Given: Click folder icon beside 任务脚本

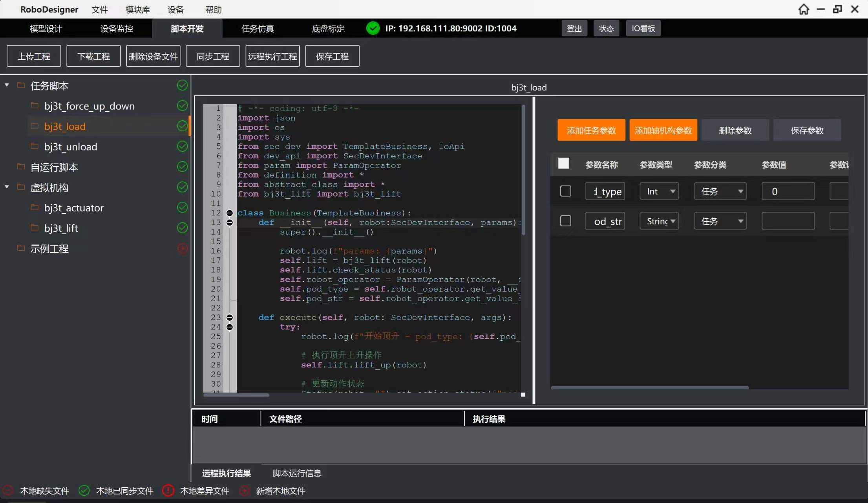Looking at the screenshot, I should click(21, 85).
